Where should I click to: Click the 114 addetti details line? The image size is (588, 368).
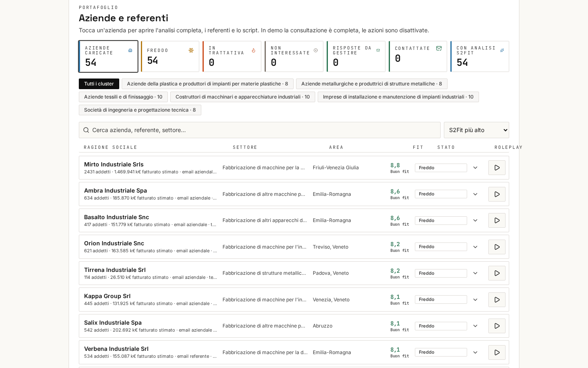150,277
